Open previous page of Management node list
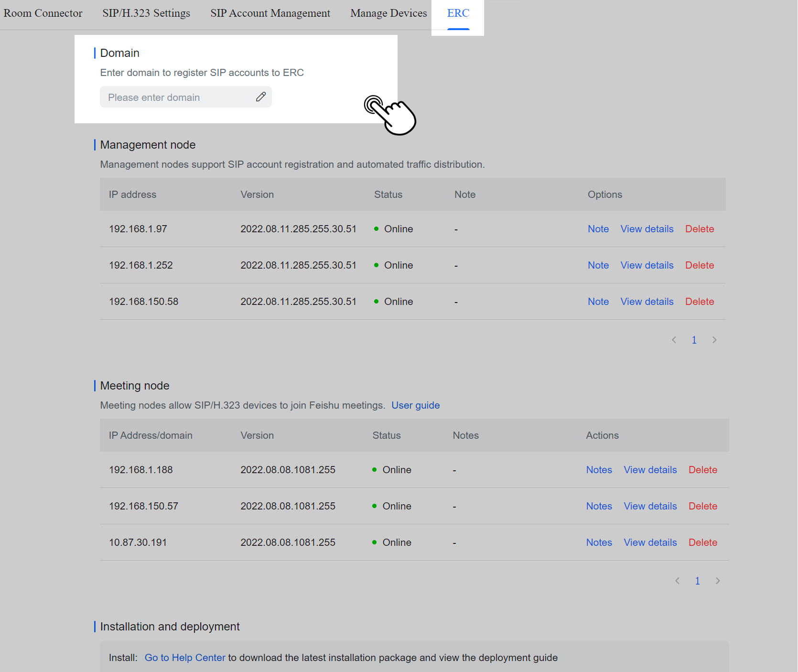 pos(674,340)
